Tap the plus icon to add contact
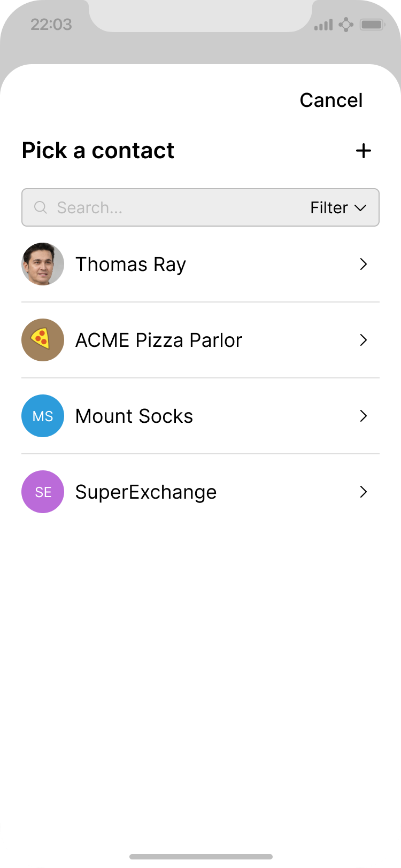The width and height of the screenshot is (401, 868). coord(364,151)
